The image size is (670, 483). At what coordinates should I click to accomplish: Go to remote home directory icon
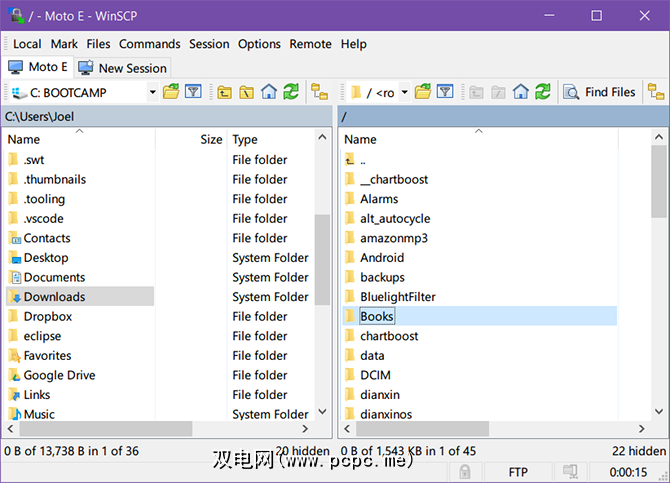pyautogui.click(x=520, y=91)
